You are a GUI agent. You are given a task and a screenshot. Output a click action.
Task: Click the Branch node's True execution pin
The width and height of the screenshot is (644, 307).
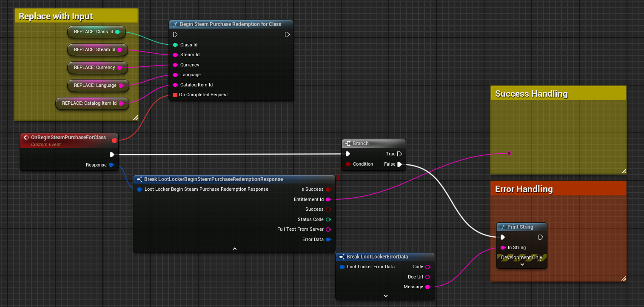pos(399,154)
